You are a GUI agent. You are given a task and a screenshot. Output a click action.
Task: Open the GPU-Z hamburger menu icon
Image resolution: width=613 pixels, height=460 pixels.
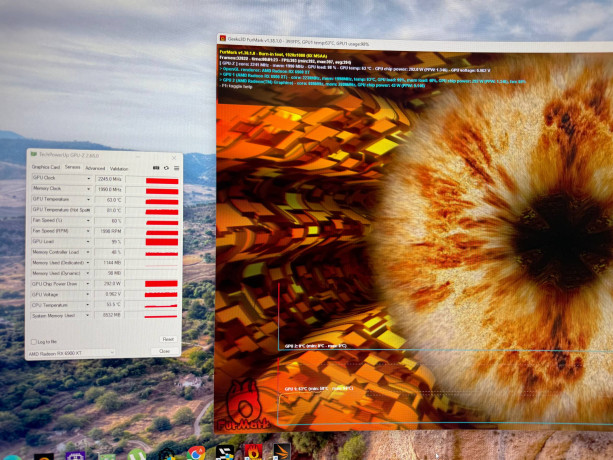point(175,168)
